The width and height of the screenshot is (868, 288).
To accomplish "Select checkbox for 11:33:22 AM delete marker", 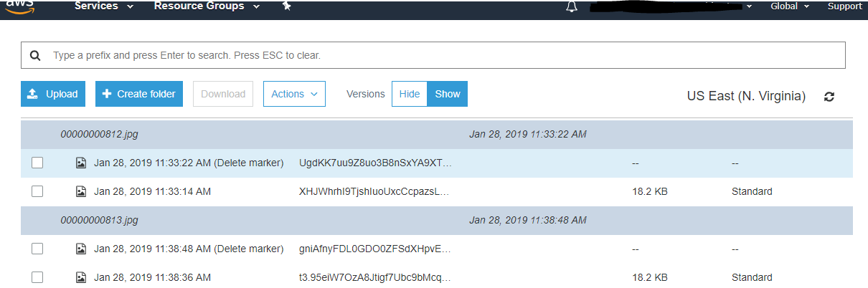I will (x=37, y=163).
